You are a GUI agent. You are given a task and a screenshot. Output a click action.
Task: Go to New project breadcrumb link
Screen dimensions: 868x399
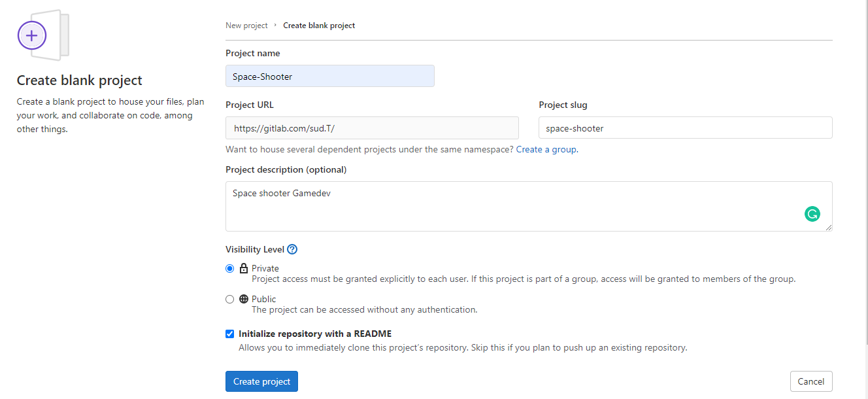click(246, 26)
